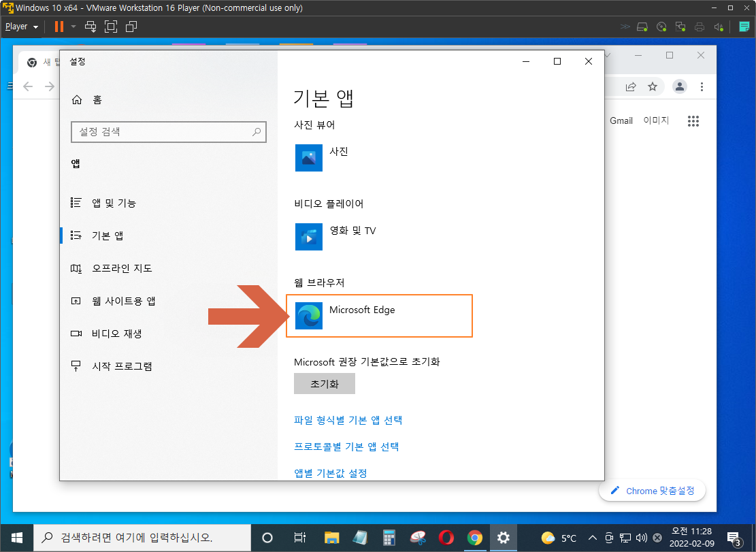Enter VMware full screen mode
The image size is (756, 552).
111,27
